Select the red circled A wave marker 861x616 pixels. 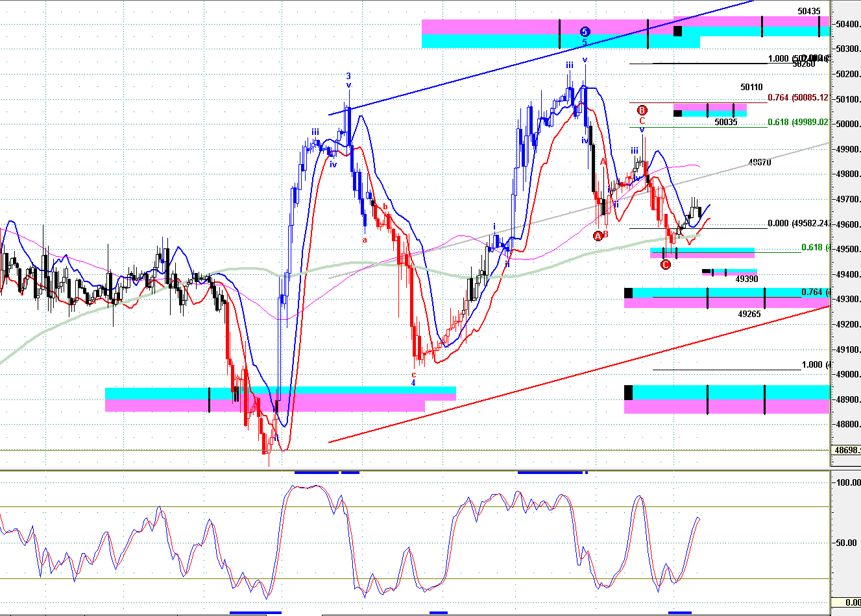[598, 235]
